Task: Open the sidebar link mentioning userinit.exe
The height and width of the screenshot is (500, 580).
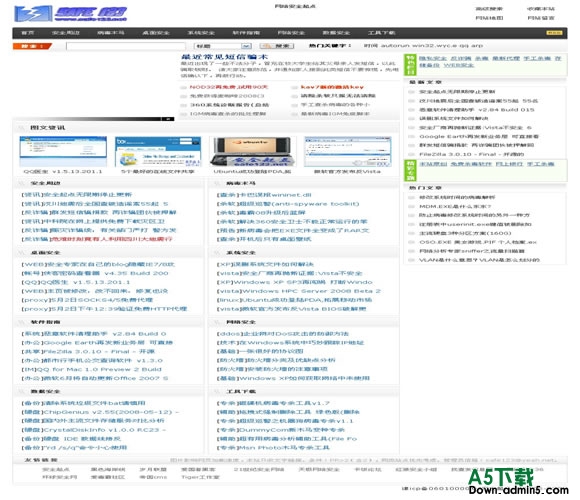Action: [475, 224]
